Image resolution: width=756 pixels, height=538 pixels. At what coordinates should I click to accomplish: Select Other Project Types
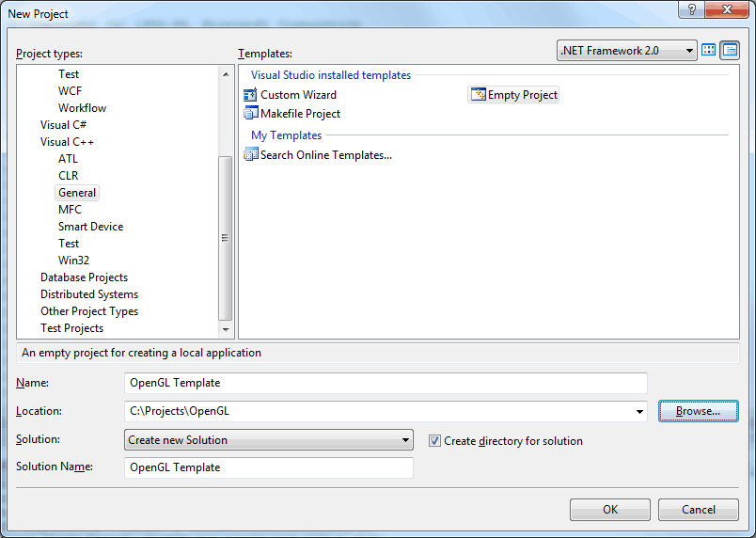(x=89, y=311)
